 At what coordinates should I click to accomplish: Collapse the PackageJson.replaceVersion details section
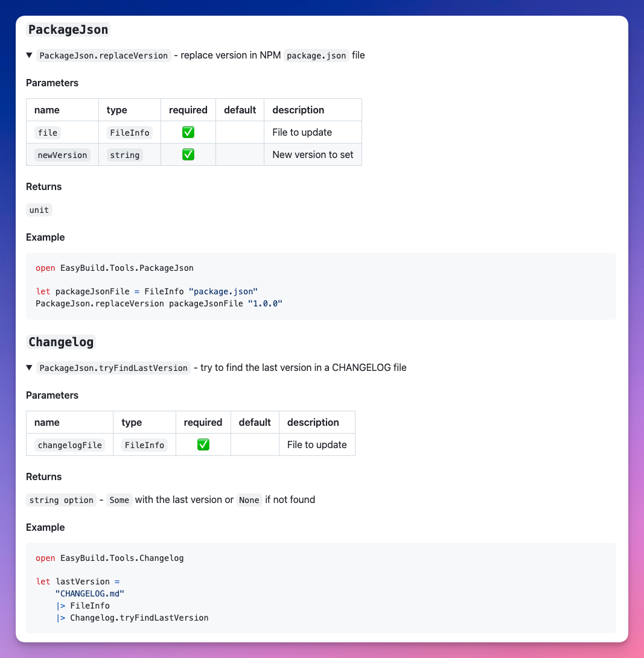pyautogui.click(x=29, y=55)
